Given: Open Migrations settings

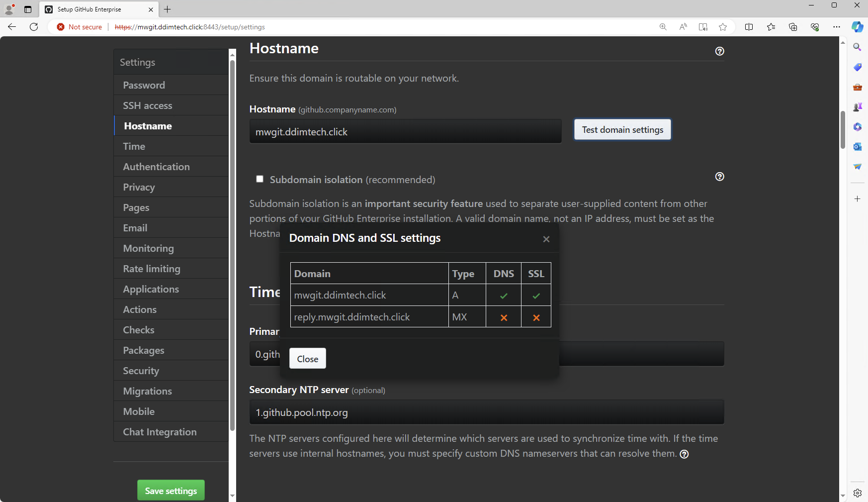Looking at the screenshot, I should (x=171, y=391).
